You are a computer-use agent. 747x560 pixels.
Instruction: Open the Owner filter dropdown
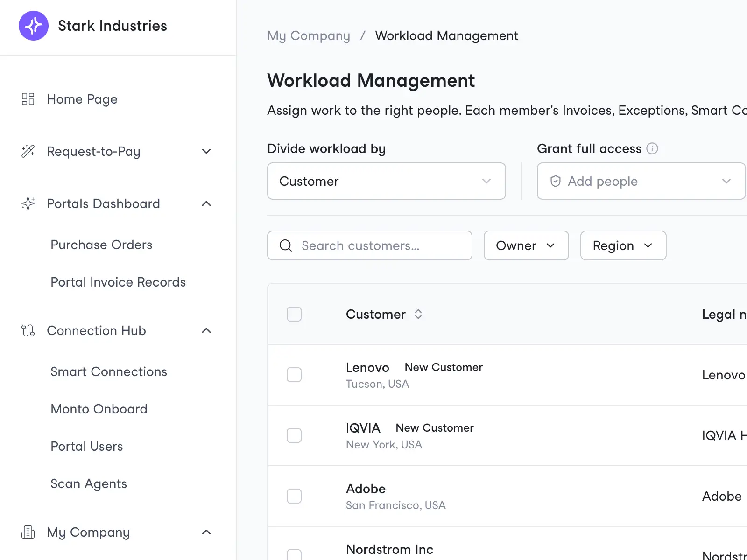[526, 245]
